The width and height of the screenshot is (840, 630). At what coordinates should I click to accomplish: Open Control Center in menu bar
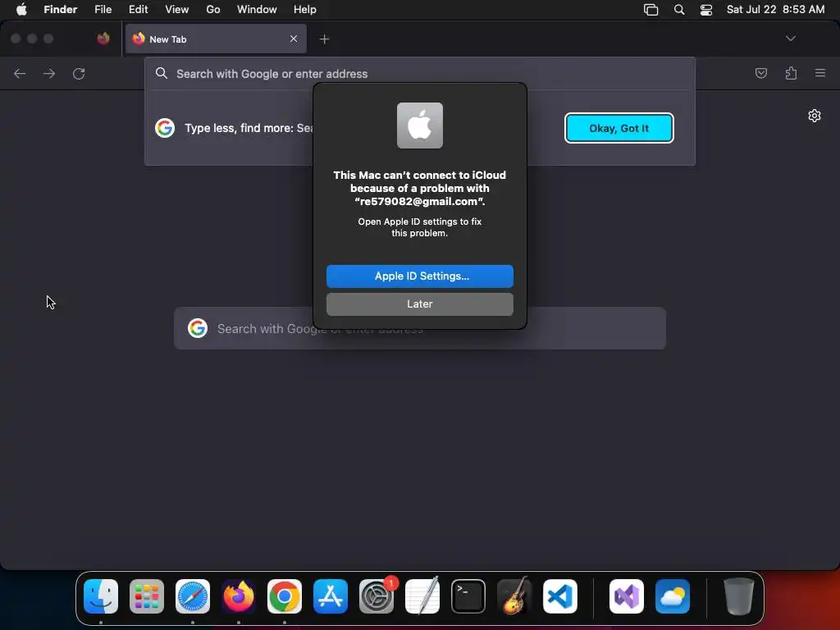[706, 10]
